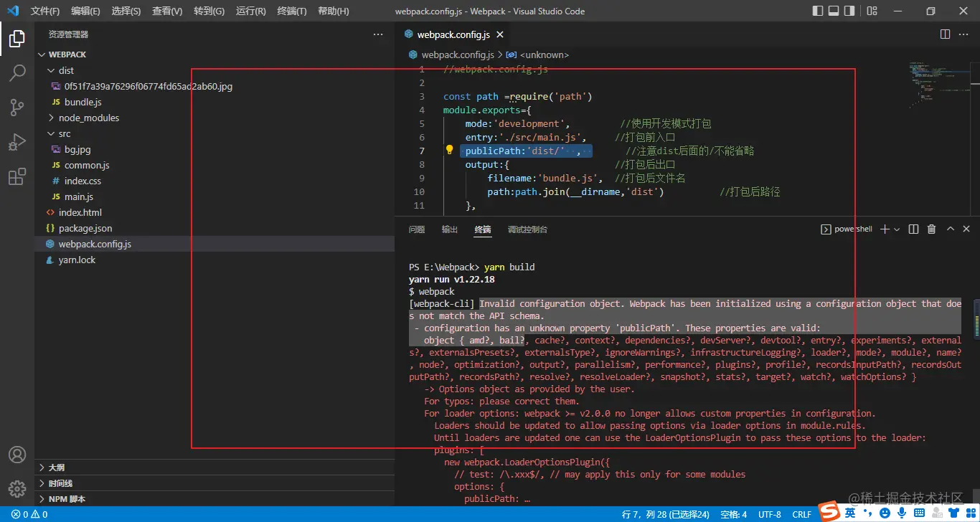Screen dimensions: 980x522
Task: Open 运行(R) menu
Action: pos(250,11)
